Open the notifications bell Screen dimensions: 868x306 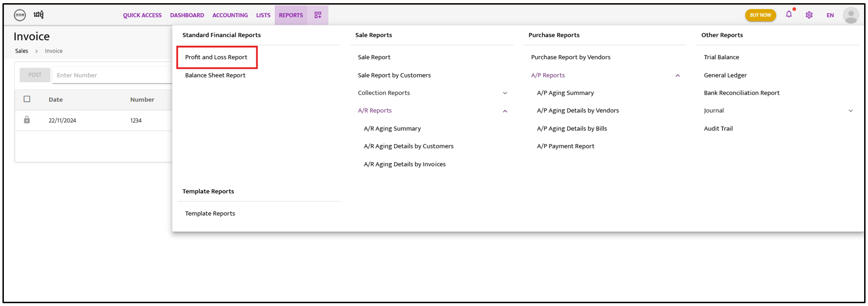789,14
